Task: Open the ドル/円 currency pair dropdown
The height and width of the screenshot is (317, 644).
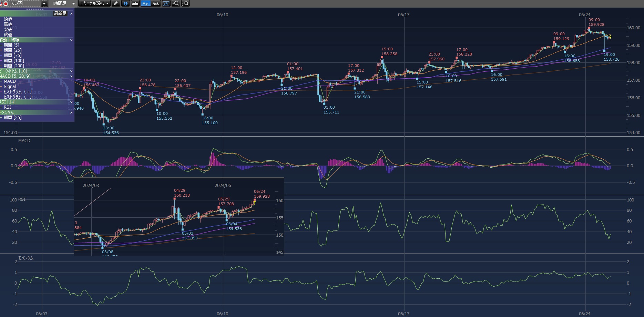Action: click(44, 3)
